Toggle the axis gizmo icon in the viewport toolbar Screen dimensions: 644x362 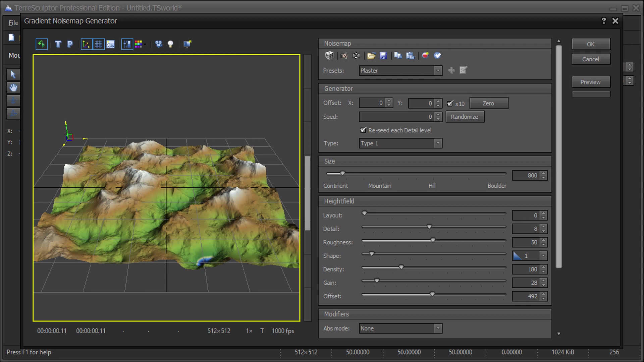tap(86, 44)
